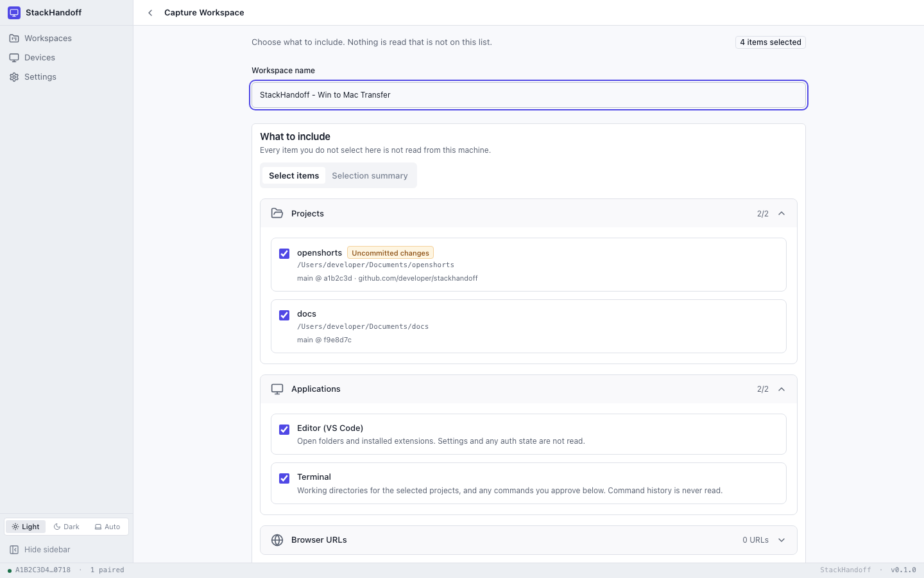
Task: Click the Uncommitted changes badge
Action: point(390,253)
